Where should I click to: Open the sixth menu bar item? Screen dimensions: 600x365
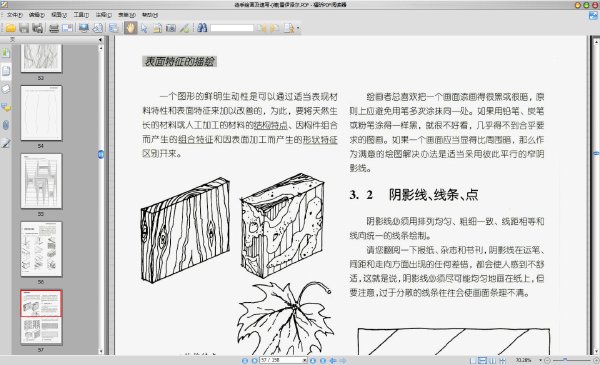127,15
